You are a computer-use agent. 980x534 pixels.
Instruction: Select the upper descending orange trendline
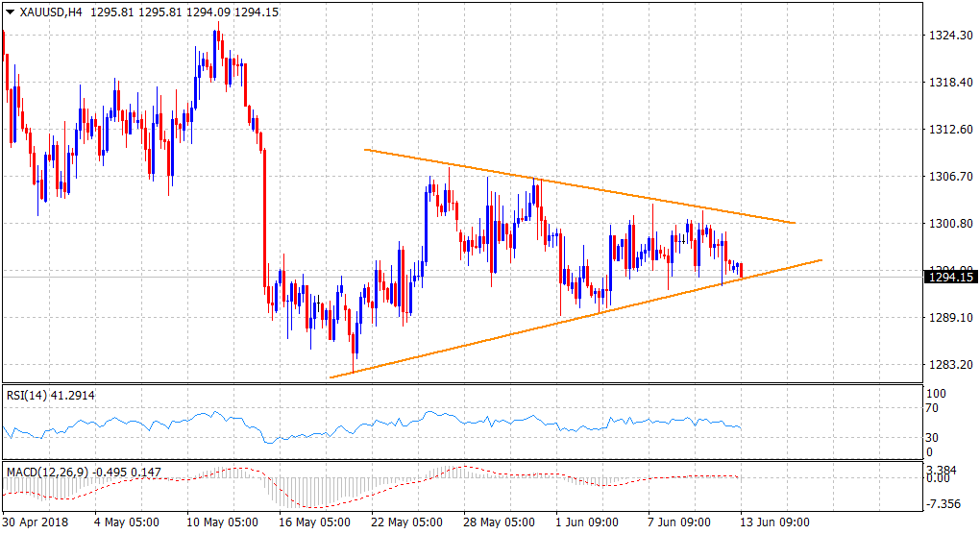[576, 186]
